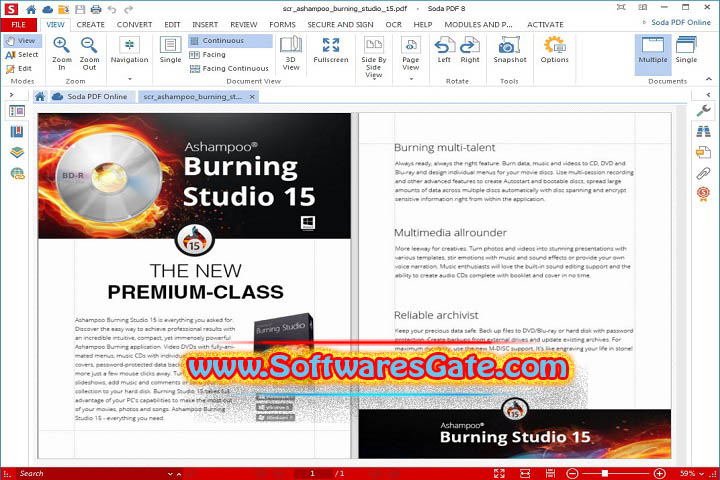Screen dimensions: 720x480
Task: Open the search options dropdown arrow
Action: tap(170, 474)
